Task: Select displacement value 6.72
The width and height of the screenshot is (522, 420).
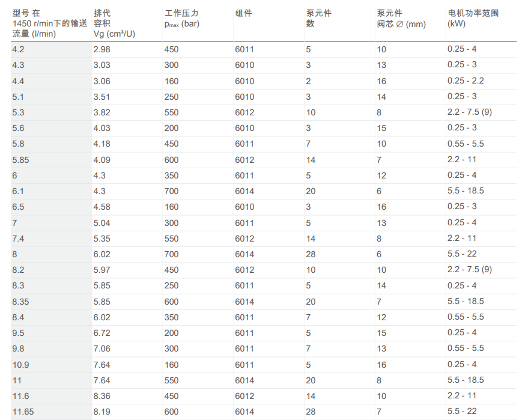Action: point(102,333)
